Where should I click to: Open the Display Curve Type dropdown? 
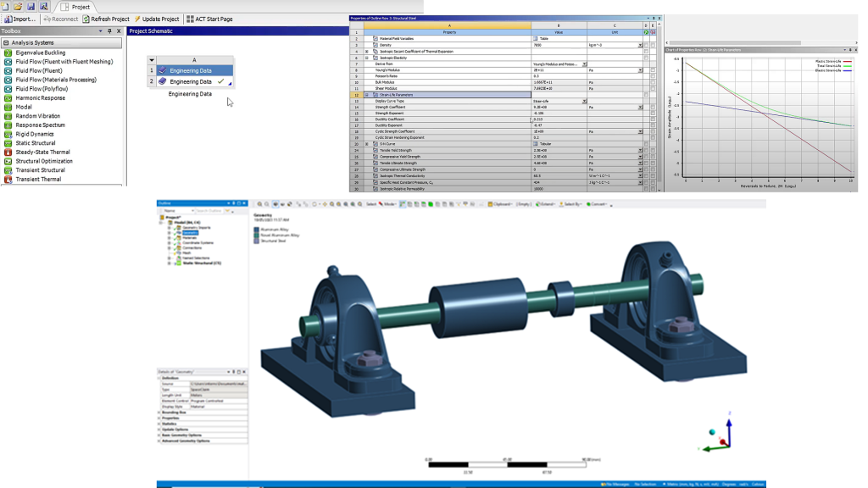[584, 101]
